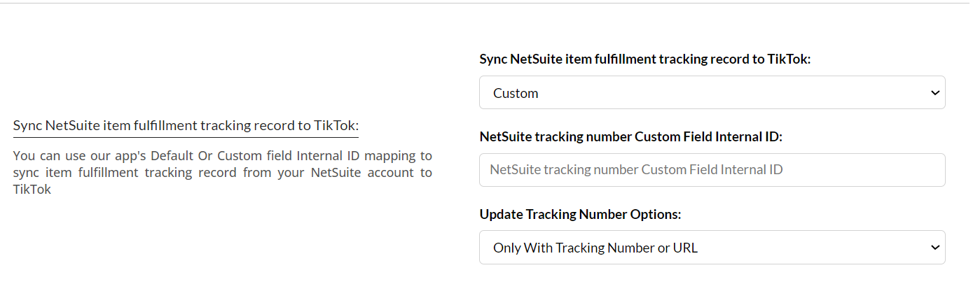Click the underlined Sync NetSuite heading on the left

pos(186,126)
